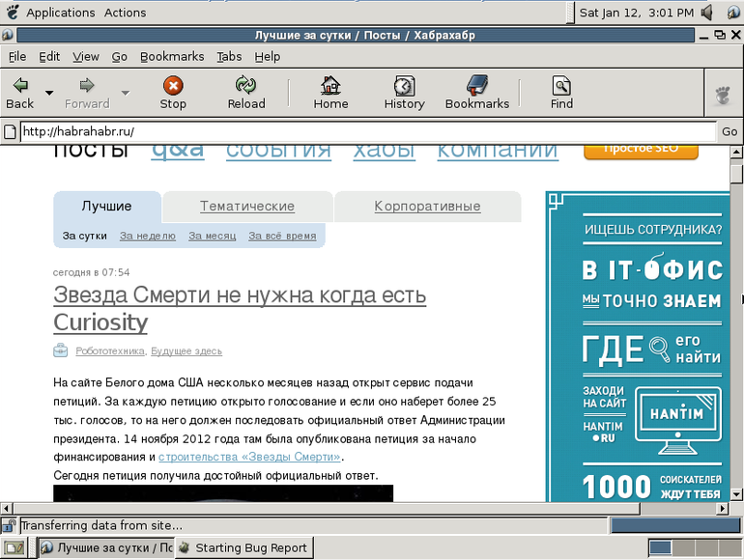Click the GNOME foot throbber icon
Viewport: 744px width, 560px height.
[x=723, y=94]
